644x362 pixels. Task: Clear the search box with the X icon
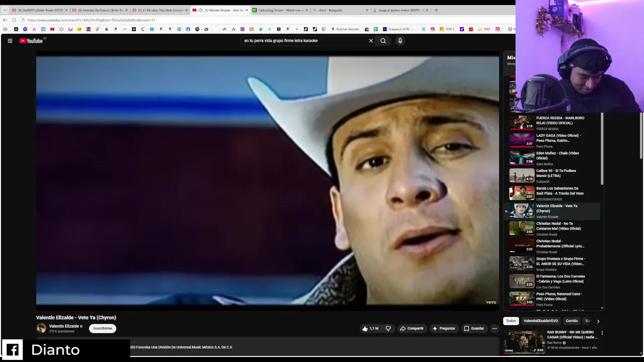pyautogui.click(x=371, y=41)
